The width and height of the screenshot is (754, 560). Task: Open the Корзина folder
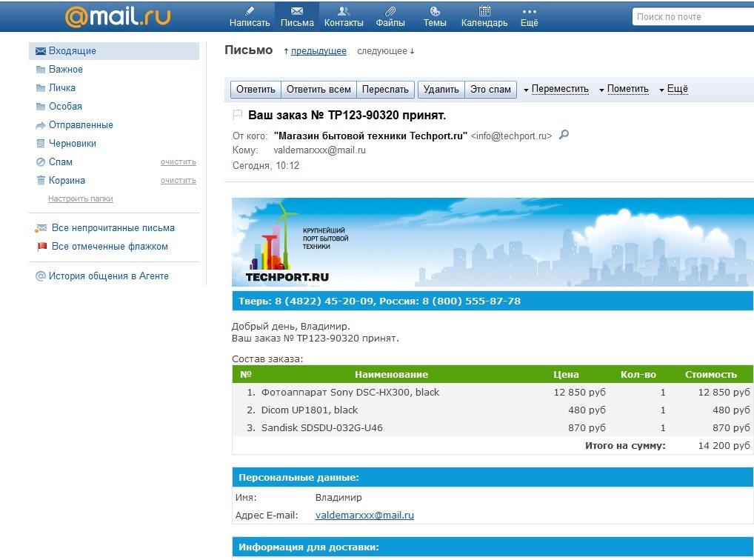pos(67,181)
